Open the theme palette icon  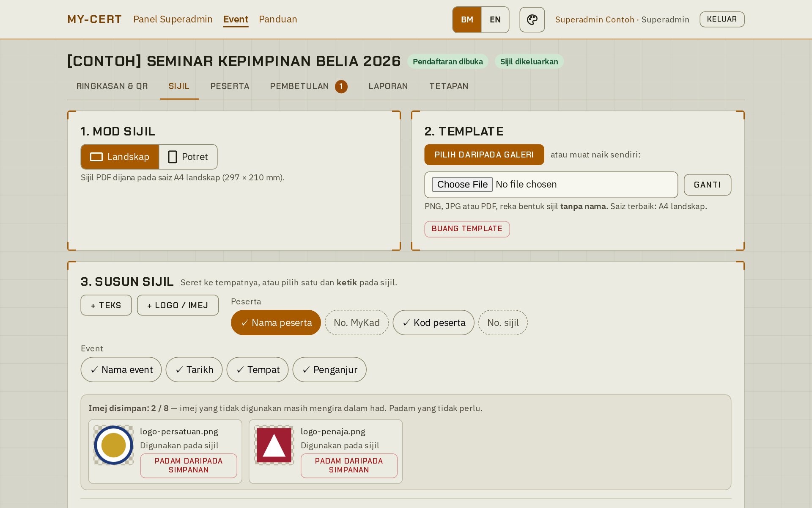(x=532, y=19)
